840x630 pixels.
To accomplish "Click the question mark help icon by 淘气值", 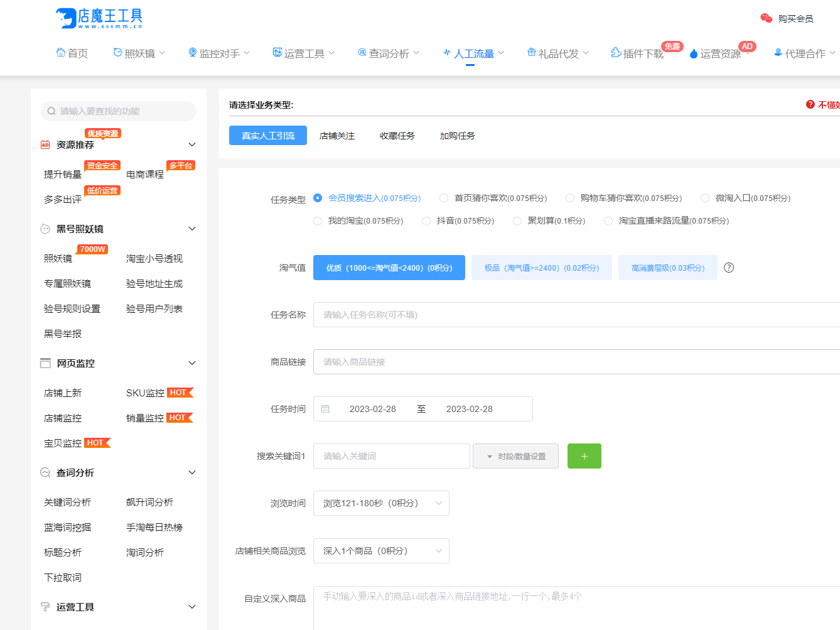I will [729, 268].
